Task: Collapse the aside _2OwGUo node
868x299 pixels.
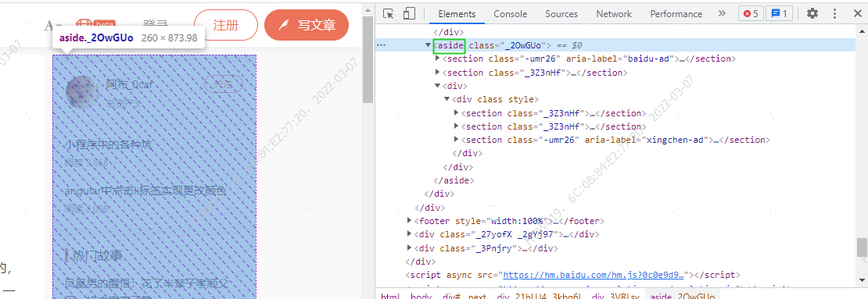Action: click(x=428, y=45)
